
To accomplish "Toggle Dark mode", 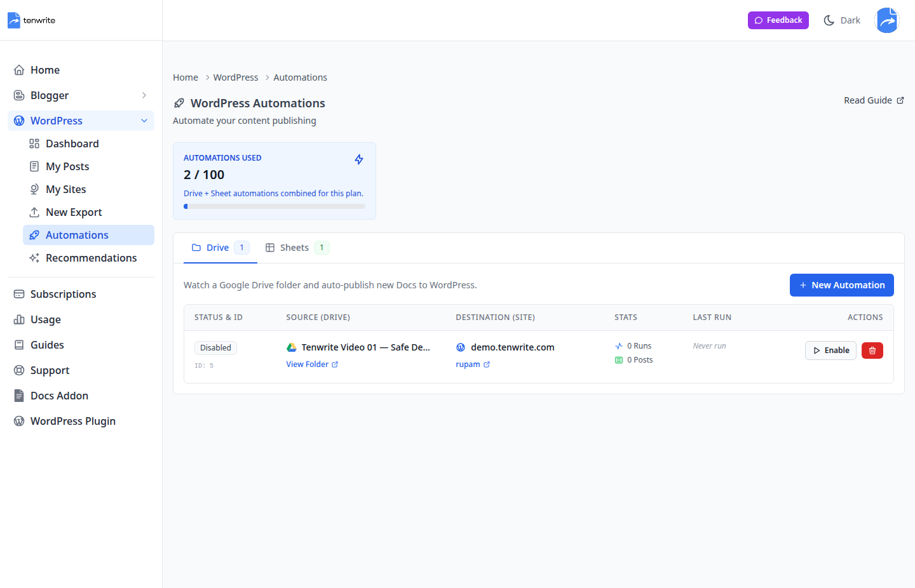I will (842, 20).
